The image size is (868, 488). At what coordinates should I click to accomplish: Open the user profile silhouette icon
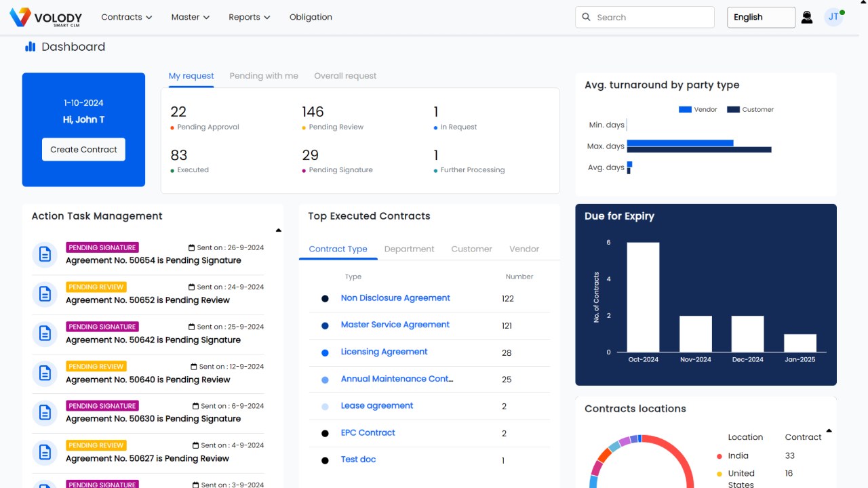[807, 18]
